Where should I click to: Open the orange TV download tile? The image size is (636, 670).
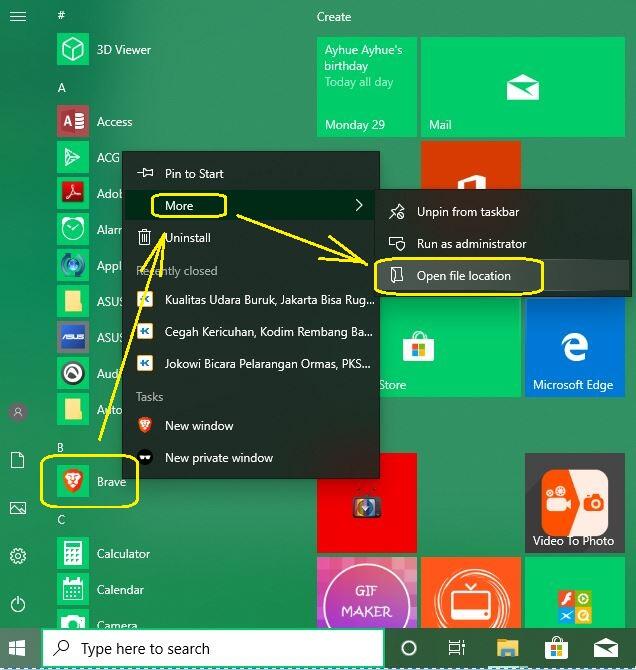point(471,592)
